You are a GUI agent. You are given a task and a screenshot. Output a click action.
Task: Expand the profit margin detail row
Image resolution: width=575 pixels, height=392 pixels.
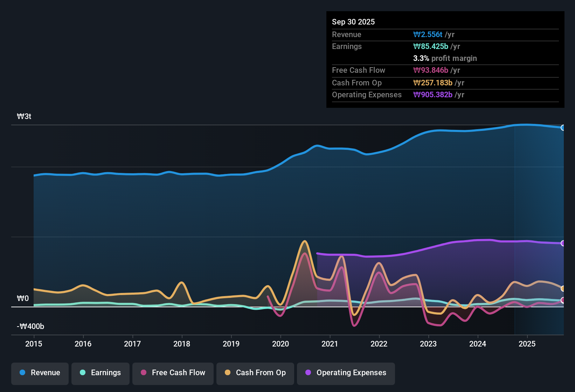click(x=445, y=58)
